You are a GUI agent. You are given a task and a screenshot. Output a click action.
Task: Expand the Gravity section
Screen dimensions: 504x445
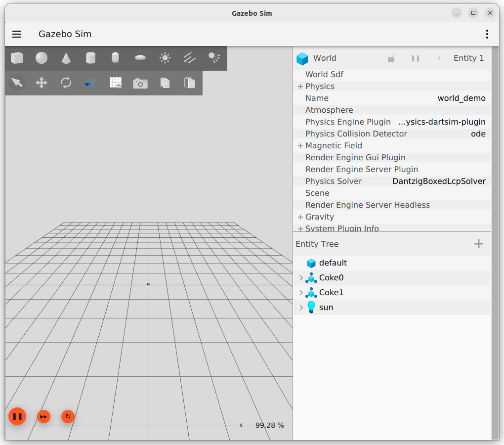point(300,217)
